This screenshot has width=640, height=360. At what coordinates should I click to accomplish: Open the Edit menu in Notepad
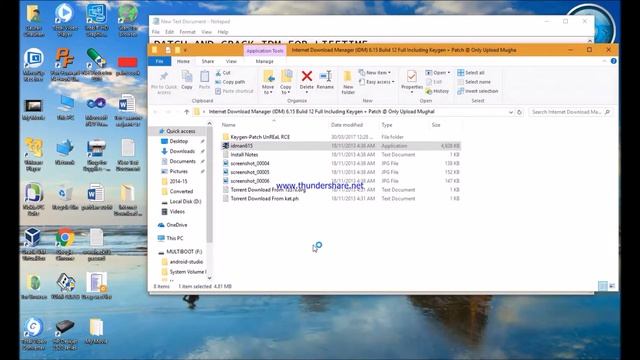click(169, 32)
